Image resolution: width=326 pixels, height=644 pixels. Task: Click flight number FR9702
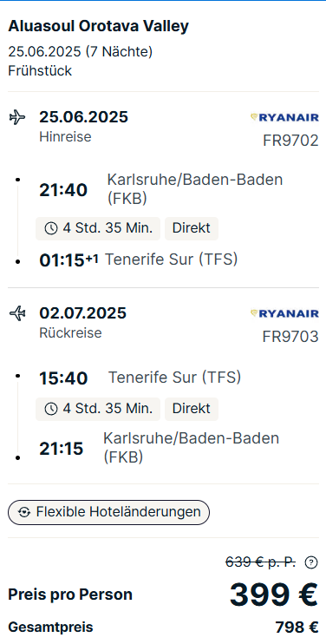pos(290,141)
